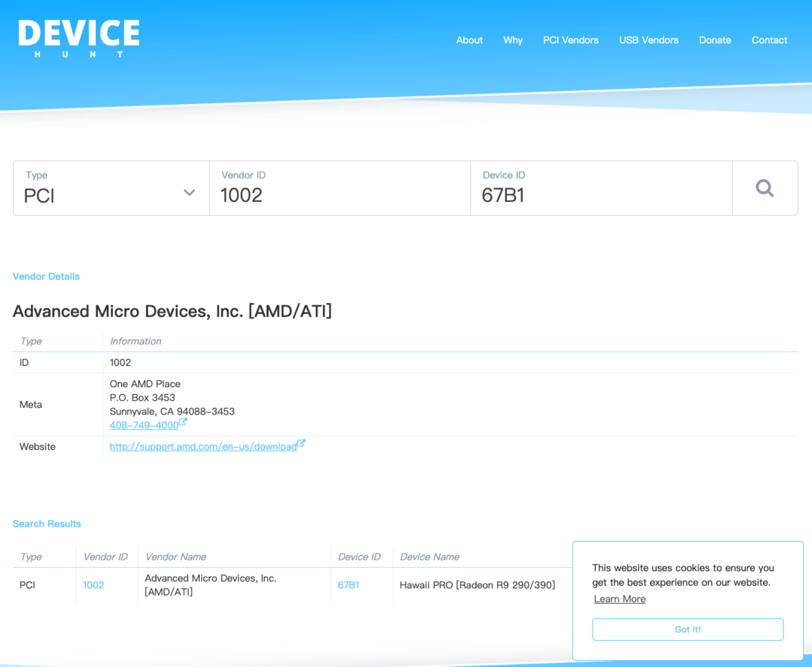Click the magnifying glass search icon
Screen dimensions: 812x667
pyautogui.click(x=764, y=188)
